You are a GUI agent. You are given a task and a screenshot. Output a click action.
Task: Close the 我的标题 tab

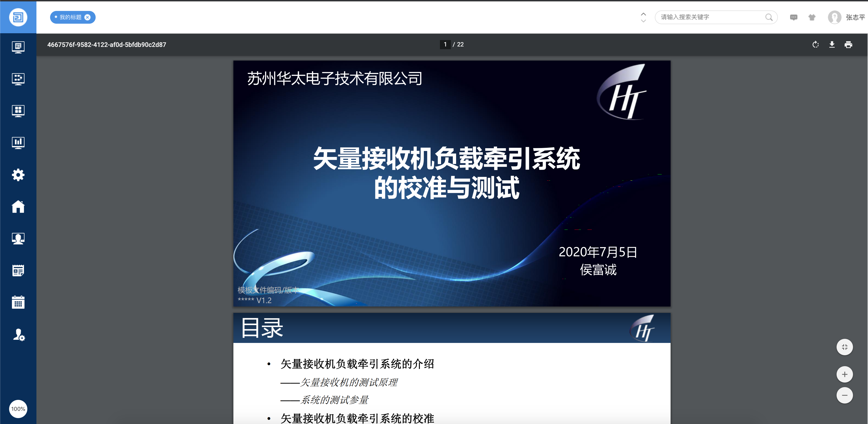pyautogui.click(x=87, y=17)
